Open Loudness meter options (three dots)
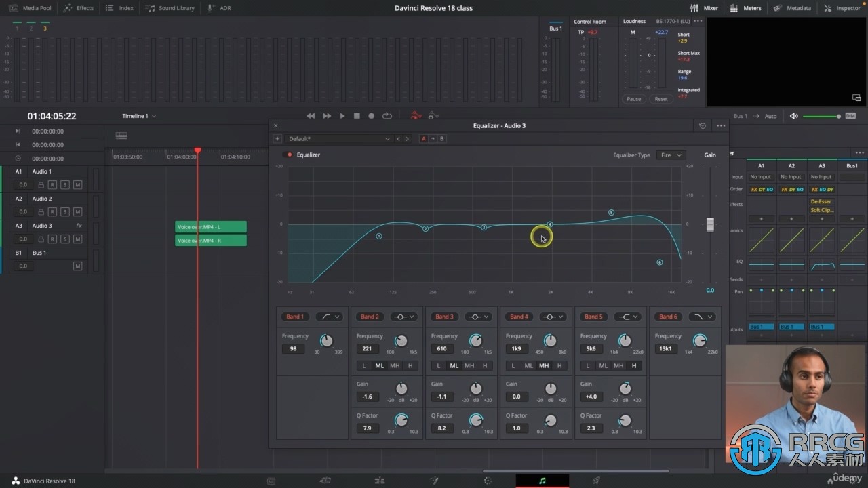 (x=698, y=21)
